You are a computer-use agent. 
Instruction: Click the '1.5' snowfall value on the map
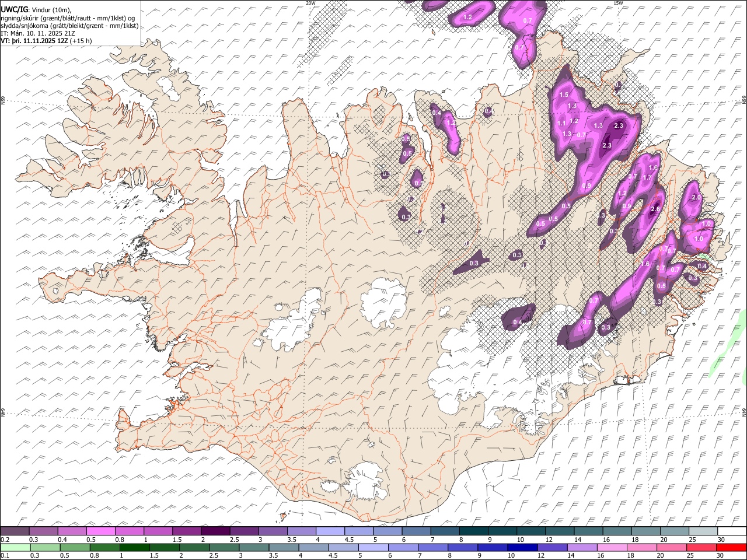(564, 94)
